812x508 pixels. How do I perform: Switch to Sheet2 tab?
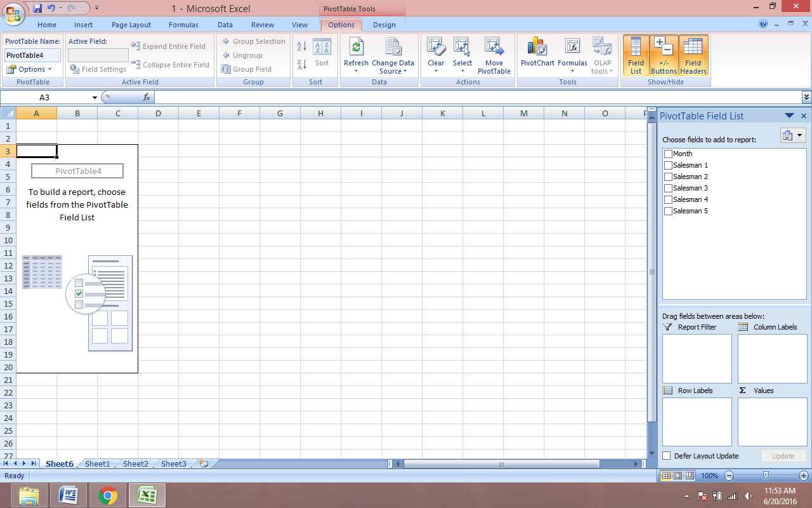135,464
